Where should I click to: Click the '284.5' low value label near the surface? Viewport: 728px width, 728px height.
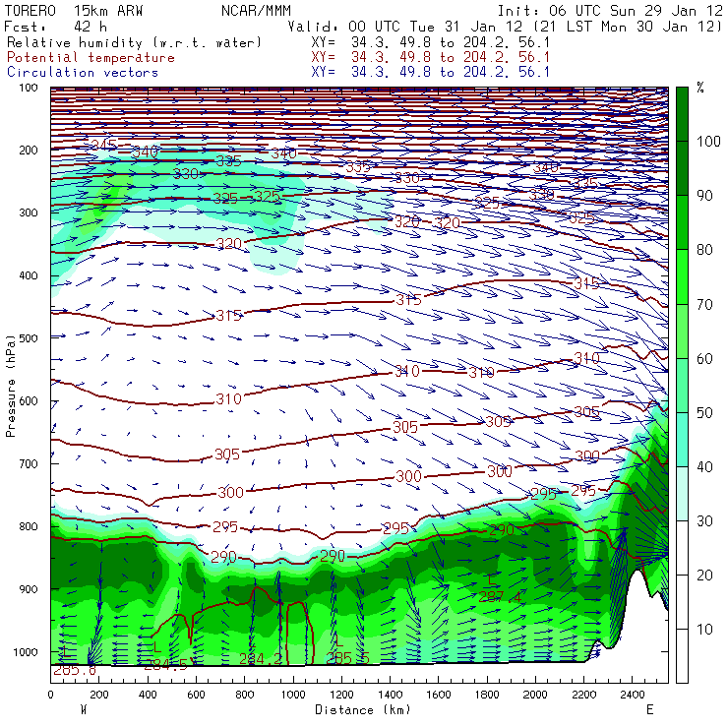165,665
